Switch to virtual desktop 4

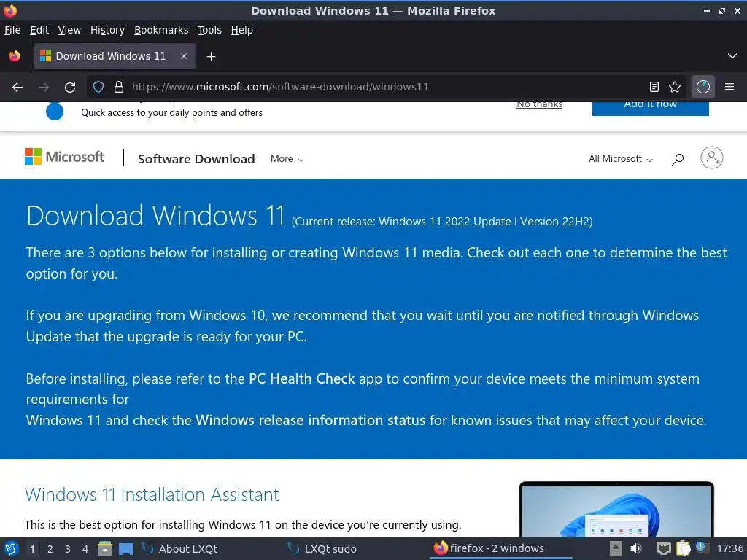85,549
